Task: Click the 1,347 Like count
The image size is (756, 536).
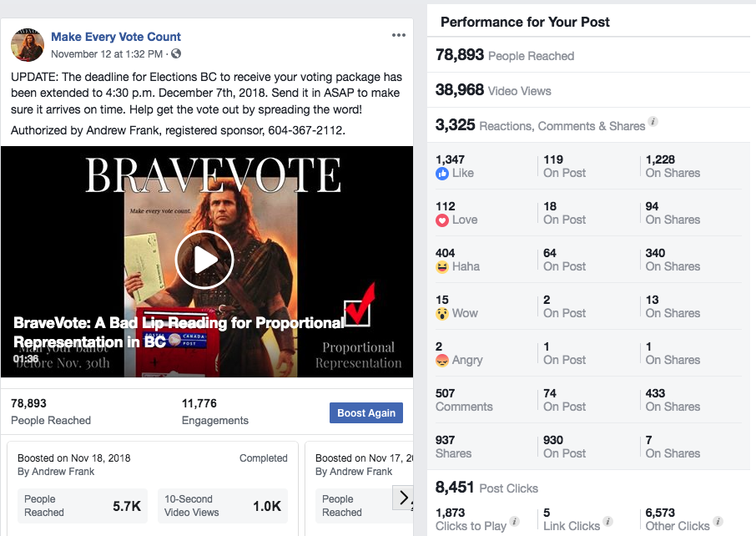Action: [x=454, y=166]
